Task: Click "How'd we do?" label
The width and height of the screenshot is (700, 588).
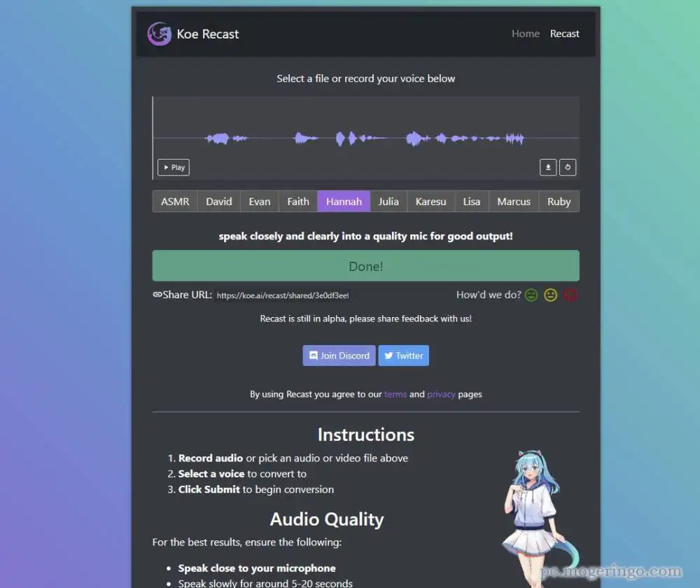Action: pyautogui.click(x=489, y=295)
